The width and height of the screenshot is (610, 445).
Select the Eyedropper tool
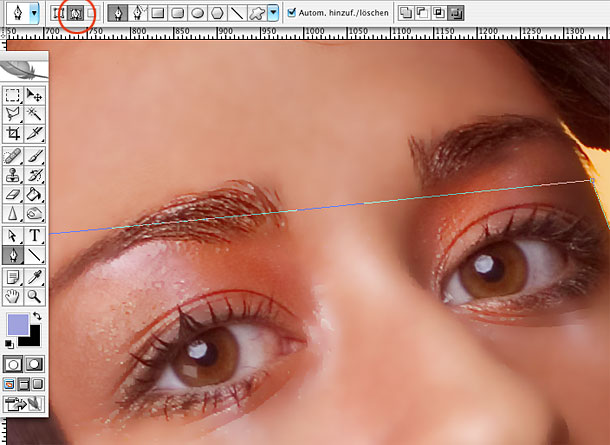[x=35, y=278]
